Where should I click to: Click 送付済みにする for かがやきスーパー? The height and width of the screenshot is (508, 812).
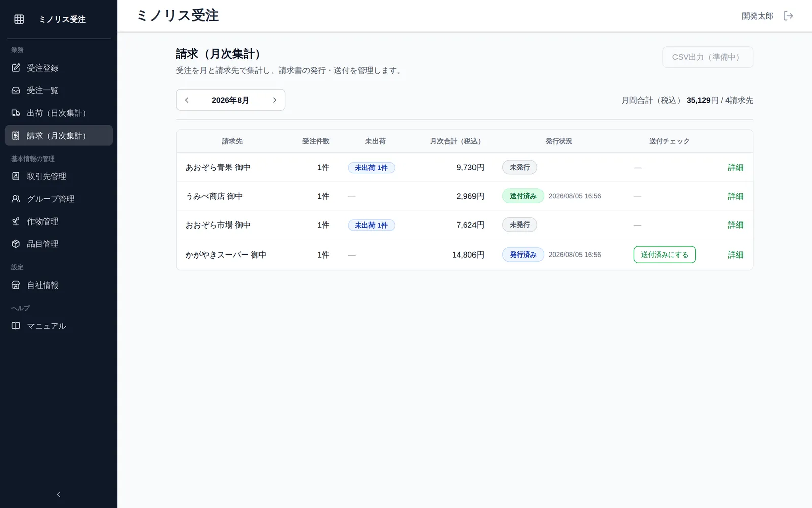664,255
